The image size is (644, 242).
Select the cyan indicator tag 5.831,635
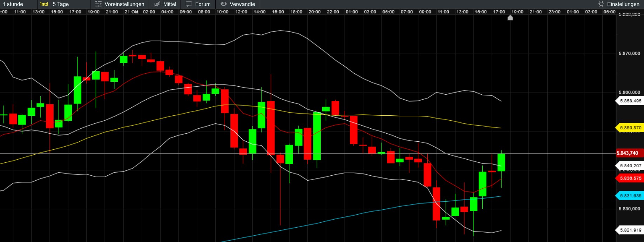point(630,196)
